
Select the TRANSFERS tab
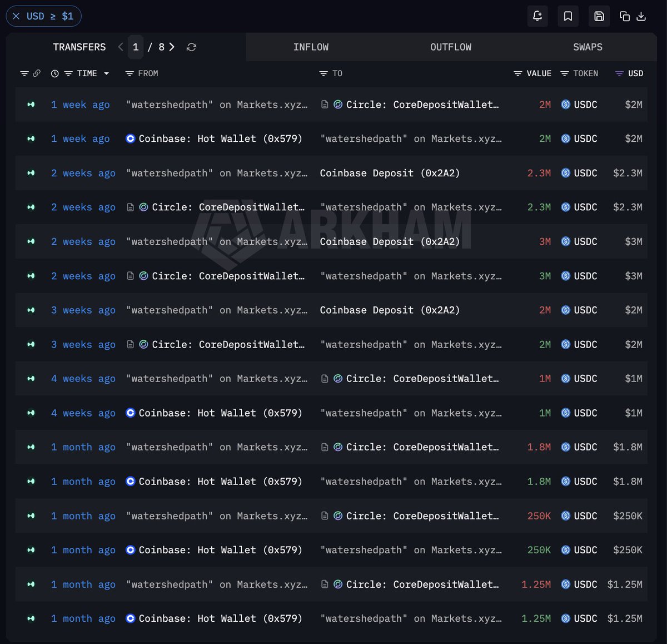[79, 47]
